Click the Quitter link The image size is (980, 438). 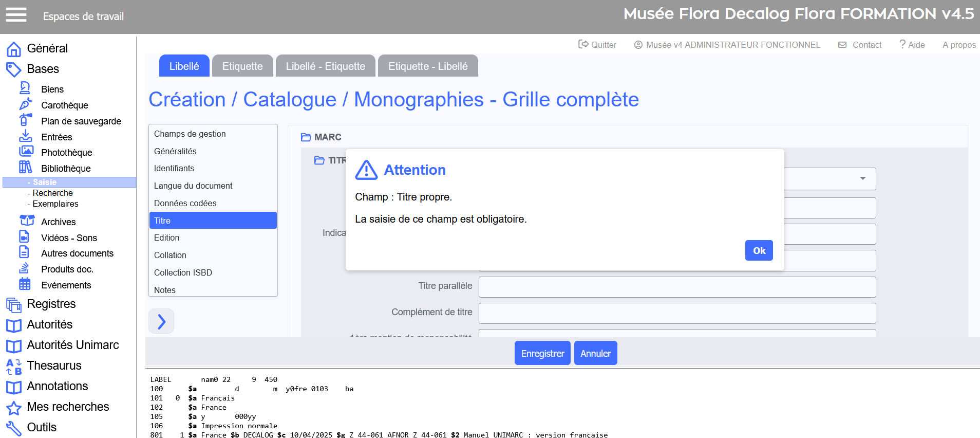[x=597, y=45]
